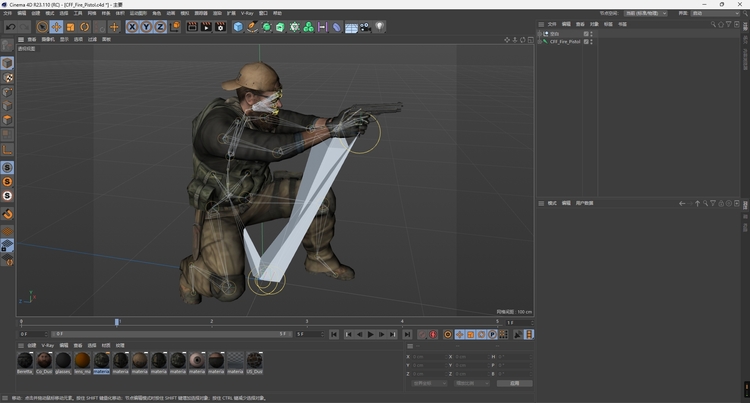Open the 节点空间 dropdown

[645, 13]
